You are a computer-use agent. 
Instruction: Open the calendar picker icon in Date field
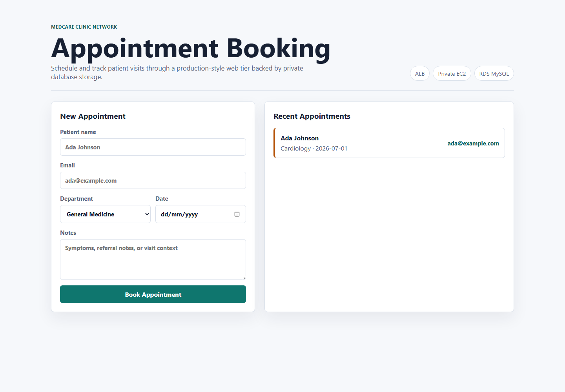pos(237,214)
